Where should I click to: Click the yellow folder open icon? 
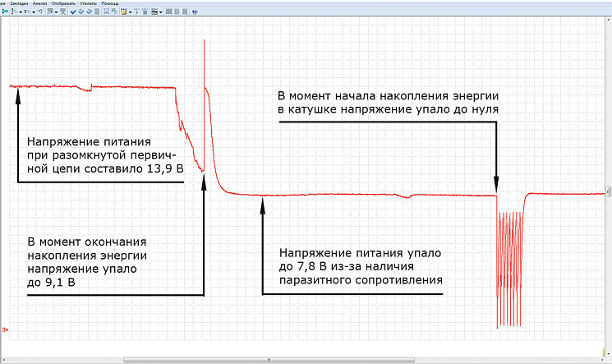click(x=124, y=12)
